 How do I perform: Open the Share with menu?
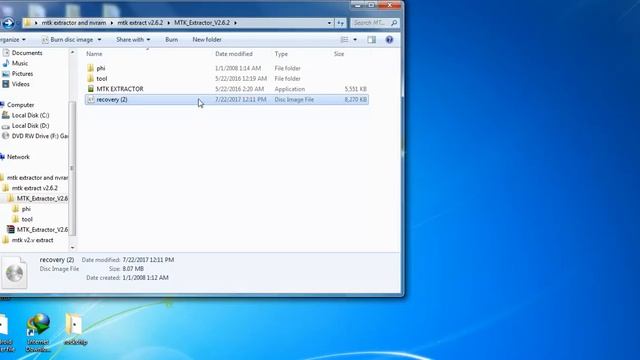pos(133,40)
